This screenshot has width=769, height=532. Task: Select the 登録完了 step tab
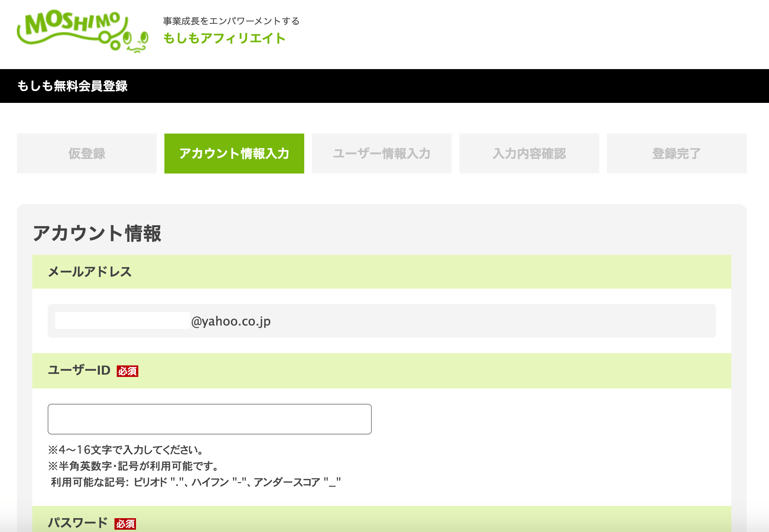pos(677,154)
